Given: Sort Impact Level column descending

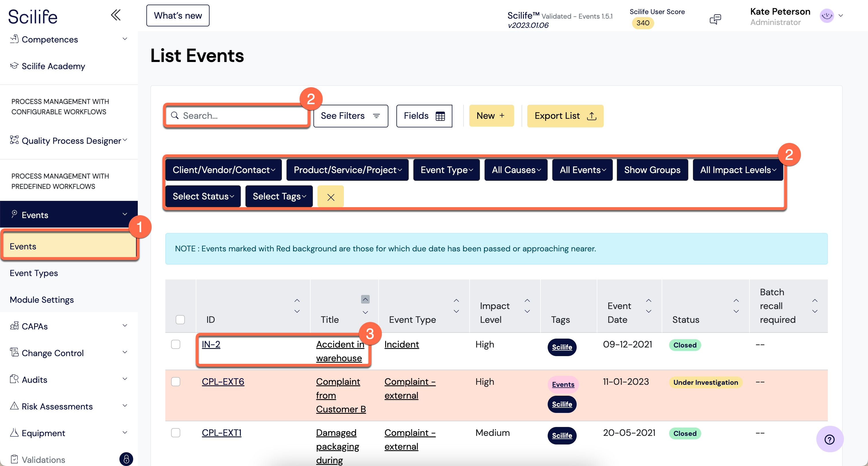Looking at the screenshot, I should (x=527, y=311).
